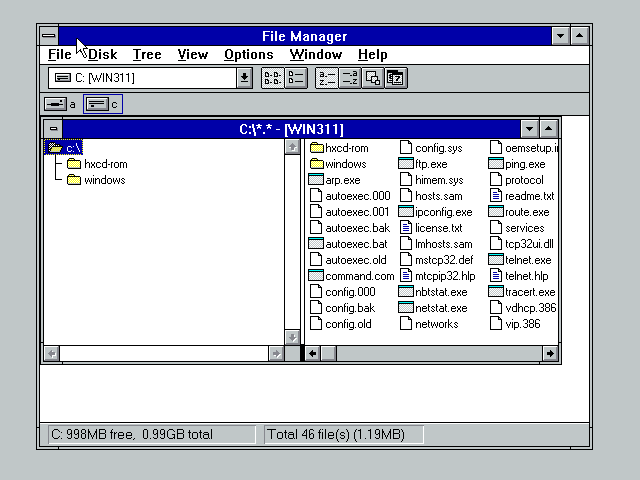The width and height of the screenshot is (640, 480).
Task: Select vip.386 file
Action: tap(515, 324)
